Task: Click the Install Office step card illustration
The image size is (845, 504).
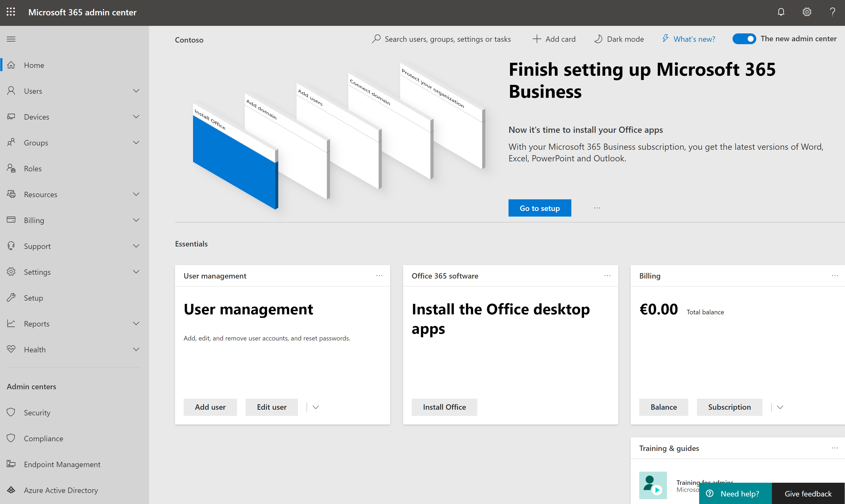Action: (235, 156)
